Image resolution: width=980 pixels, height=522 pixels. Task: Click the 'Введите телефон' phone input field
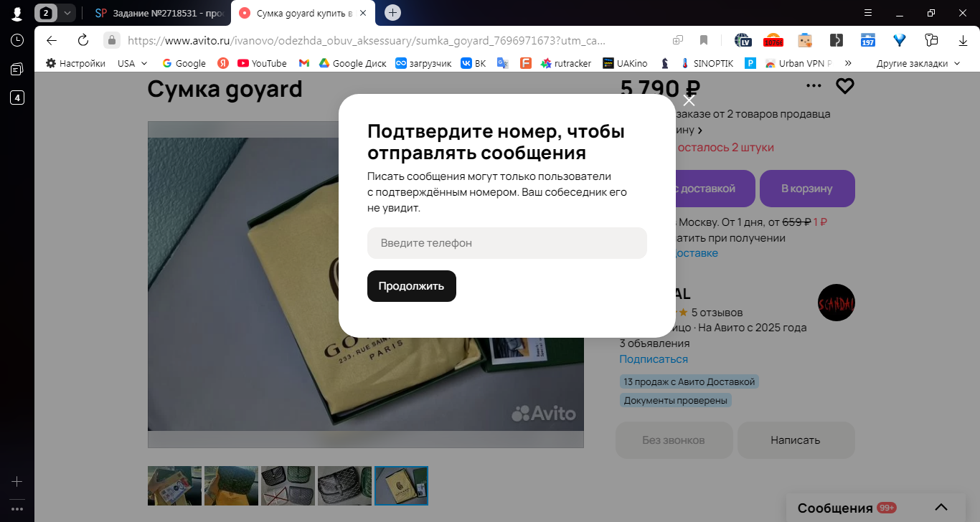click(x=507, y=243)
